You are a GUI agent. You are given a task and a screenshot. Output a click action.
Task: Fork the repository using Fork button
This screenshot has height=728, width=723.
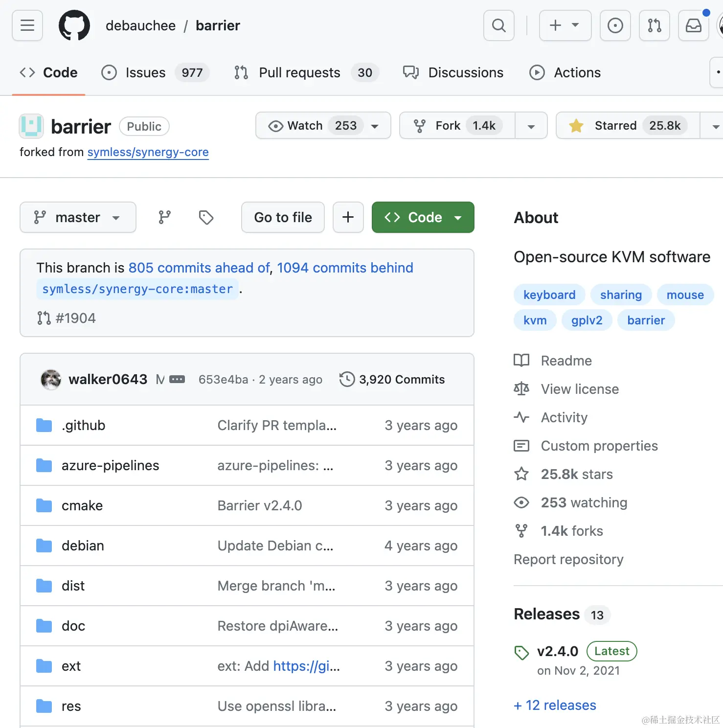pos(457,126)
